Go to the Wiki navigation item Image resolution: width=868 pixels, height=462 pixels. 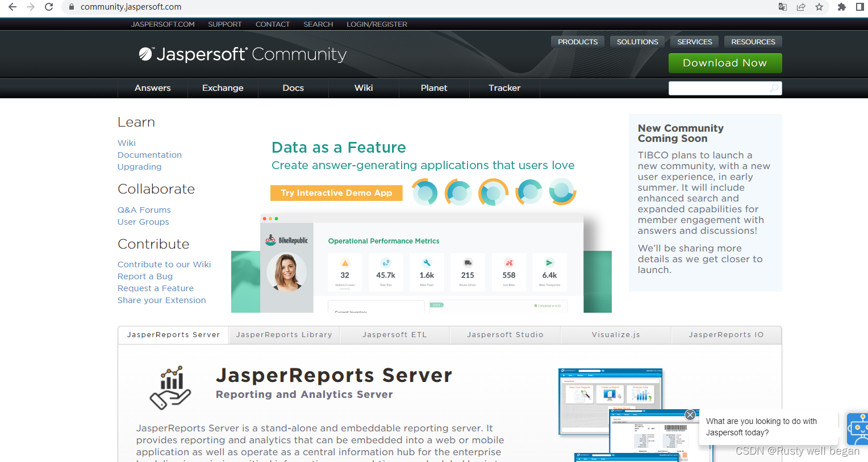click(364, 88)
